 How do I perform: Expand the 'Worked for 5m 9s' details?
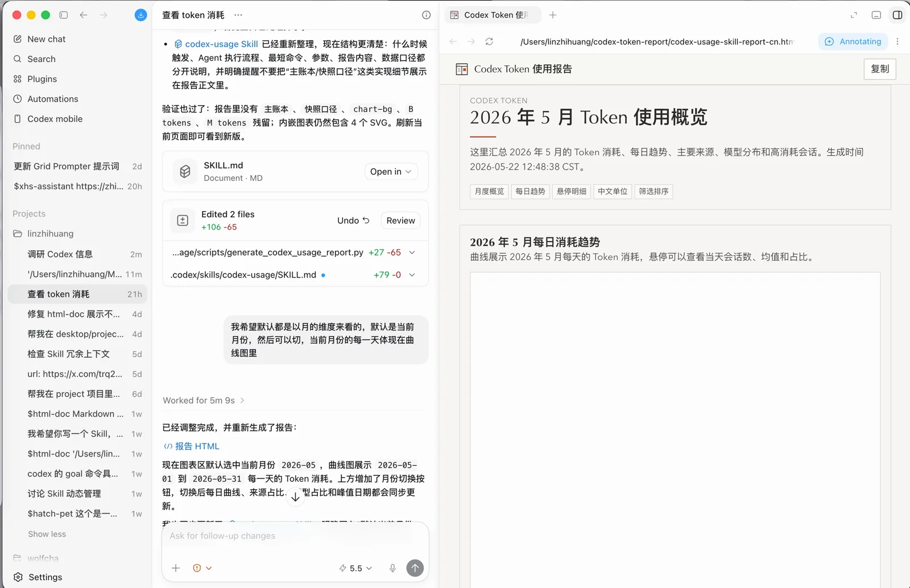point(204,400)
